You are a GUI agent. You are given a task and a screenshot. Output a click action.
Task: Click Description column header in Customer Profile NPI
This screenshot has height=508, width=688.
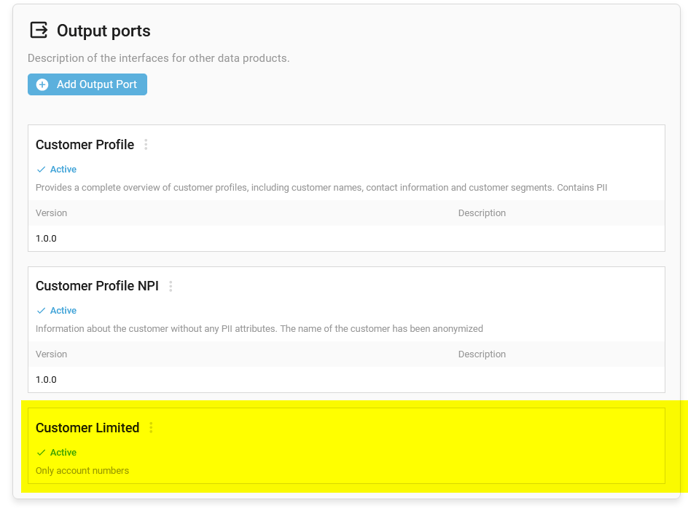click(x=482, y=354)
